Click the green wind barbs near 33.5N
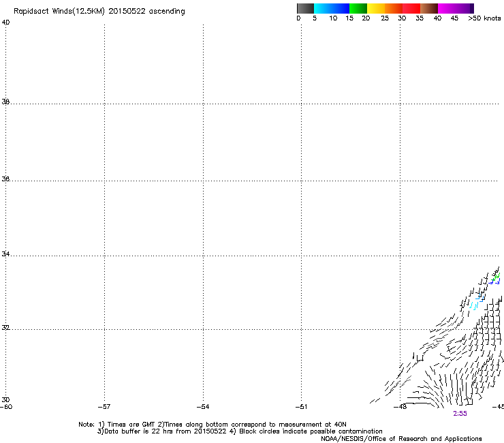Image resolution: width=504 pixels, height=443 pixels. pos(497,276)
